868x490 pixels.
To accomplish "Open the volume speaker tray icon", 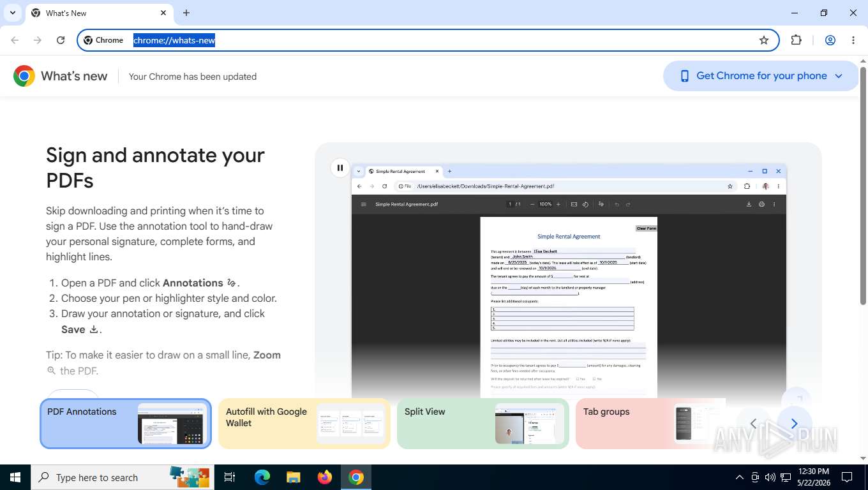I will tap(770, 477).
